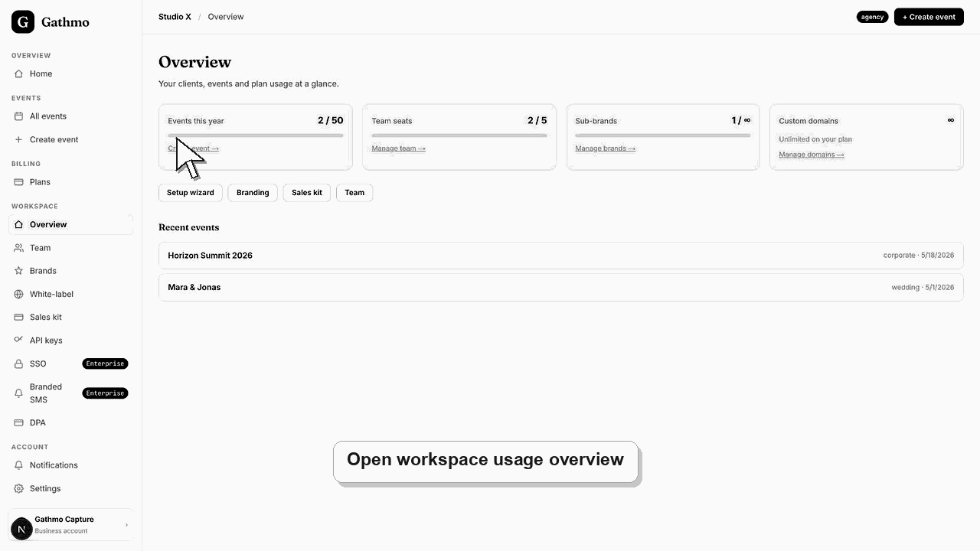The image size is (980, 551).
Task: Click the agency plan badge
Action: [x=872, y=17]
